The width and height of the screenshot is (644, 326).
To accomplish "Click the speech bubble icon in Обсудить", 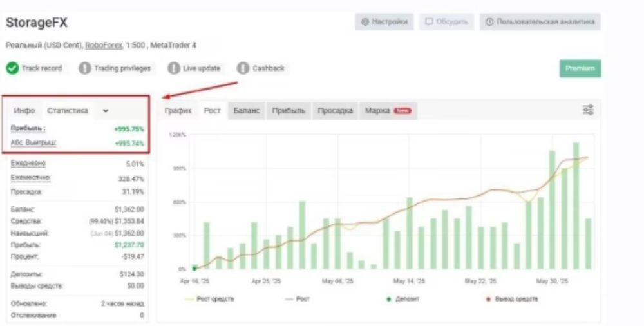I will [429, 22].
